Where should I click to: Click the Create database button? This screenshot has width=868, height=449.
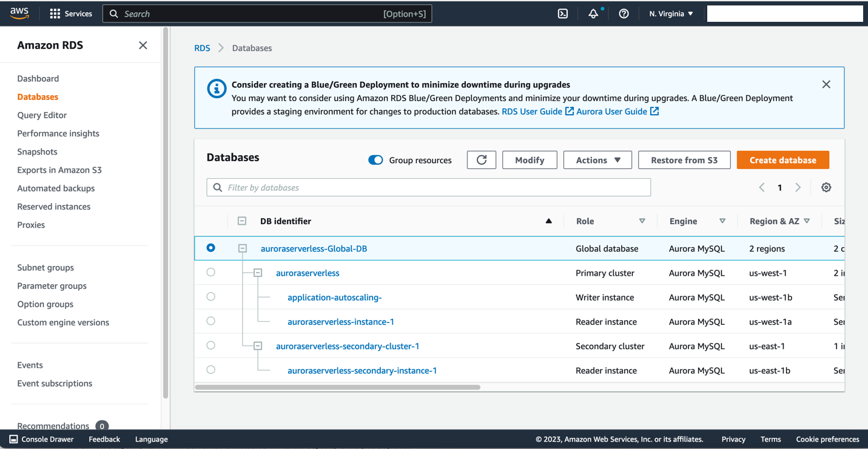click(783, 160)
